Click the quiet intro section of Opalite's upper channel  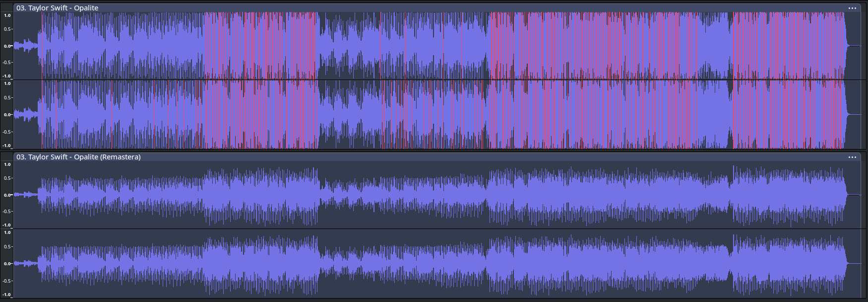coord(25,46)
